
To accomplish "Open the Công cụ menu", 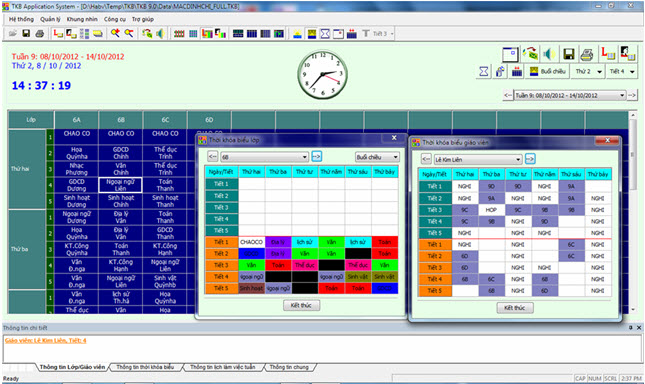I will pyautogui.click(x=115, y=19).
